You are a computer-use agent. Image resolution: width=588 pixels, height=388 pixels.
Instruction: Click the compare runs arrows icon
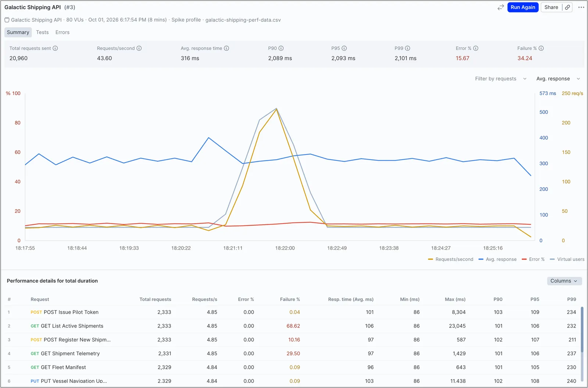(x=501, y=7)
